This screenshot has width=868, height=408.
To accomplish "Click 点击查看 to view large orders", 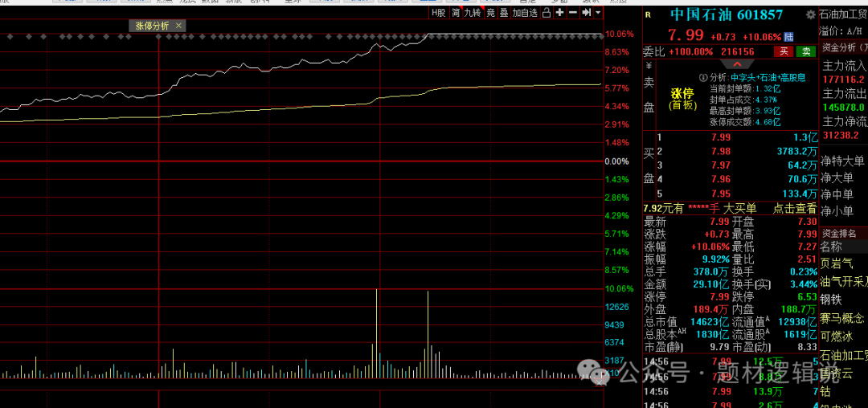I will tap(794, 208).
